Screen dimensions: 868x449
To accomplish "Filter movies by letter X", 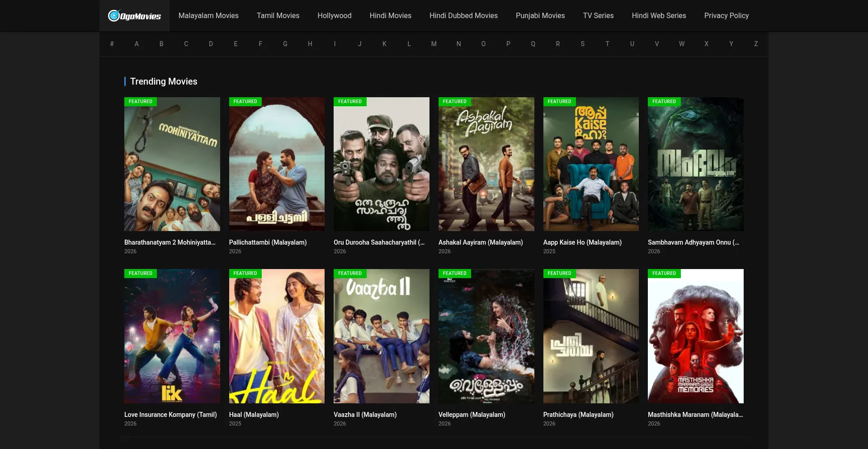I will coord(707,44).
